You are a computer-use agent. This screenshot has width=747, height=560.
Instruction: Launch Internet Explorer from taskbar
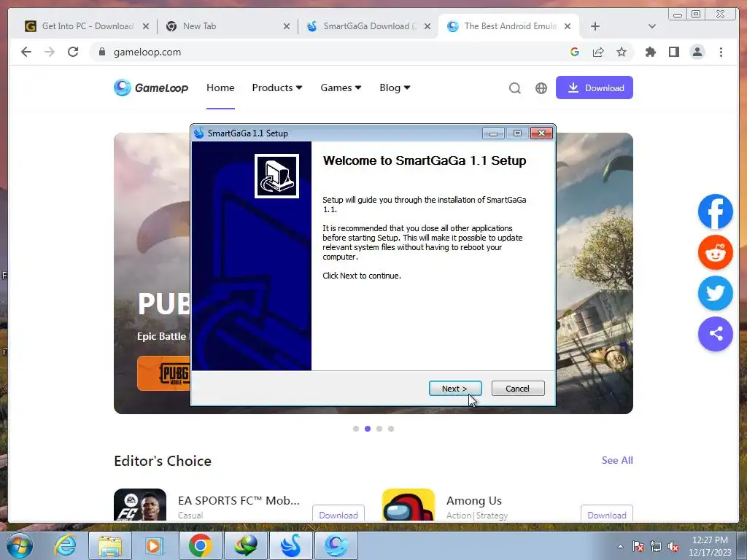click(65, 545)
